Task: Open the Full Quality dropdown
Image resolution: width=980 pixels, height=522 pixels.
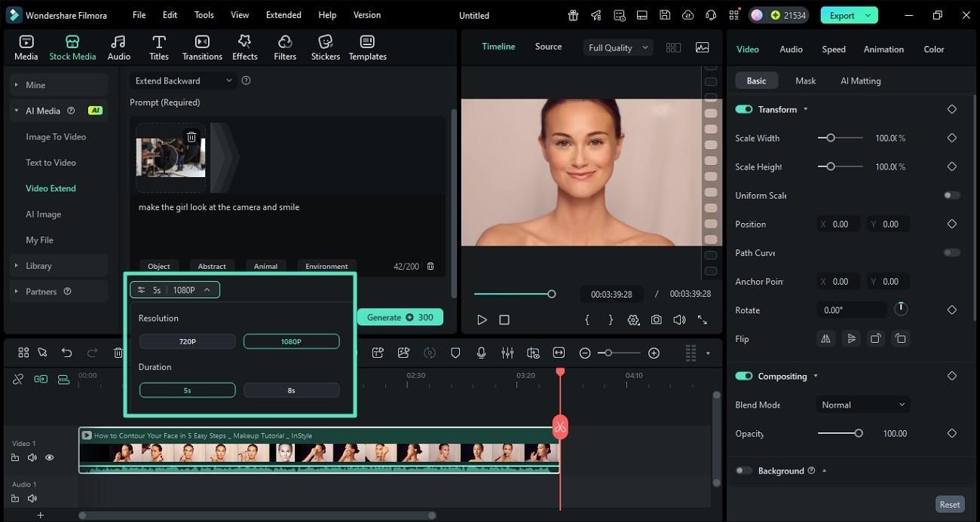Action: [617, 47]
